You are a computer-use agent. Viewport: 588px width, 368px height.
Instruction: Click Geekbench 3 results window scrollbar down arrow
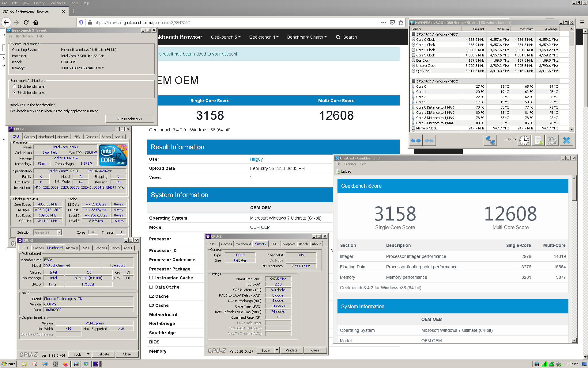(574, 340)
